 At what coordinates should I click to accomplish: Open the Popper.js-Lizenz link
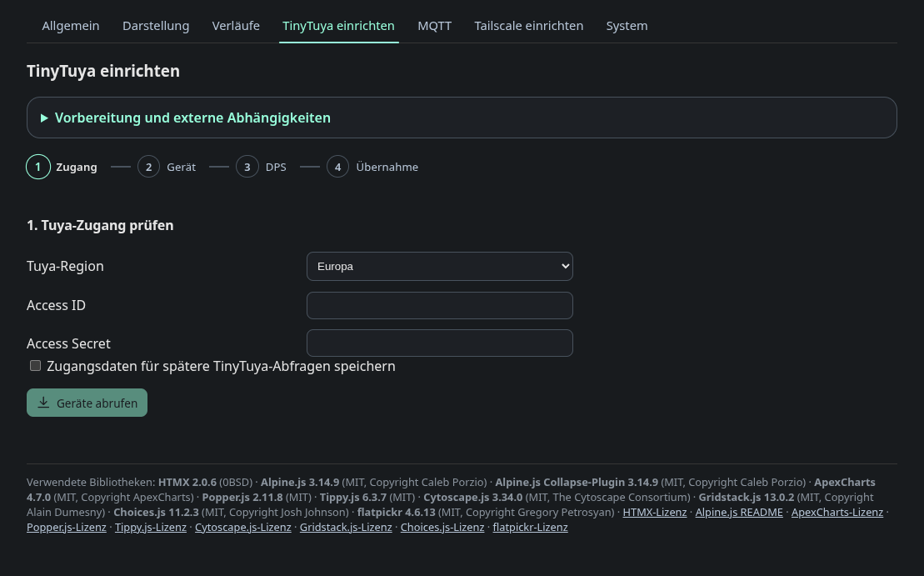pos(67,527)
